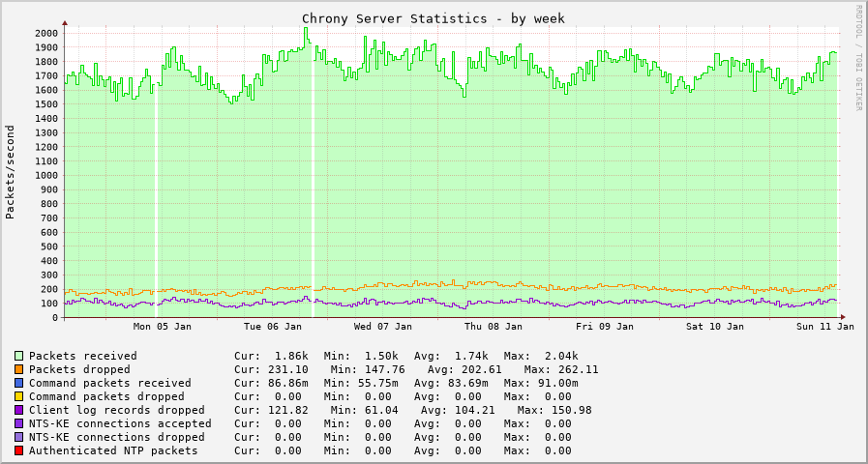Screen dimensions: 868x464
Task: Click the Packets received 'Avg: 1.74k' value
Action: 451,356
